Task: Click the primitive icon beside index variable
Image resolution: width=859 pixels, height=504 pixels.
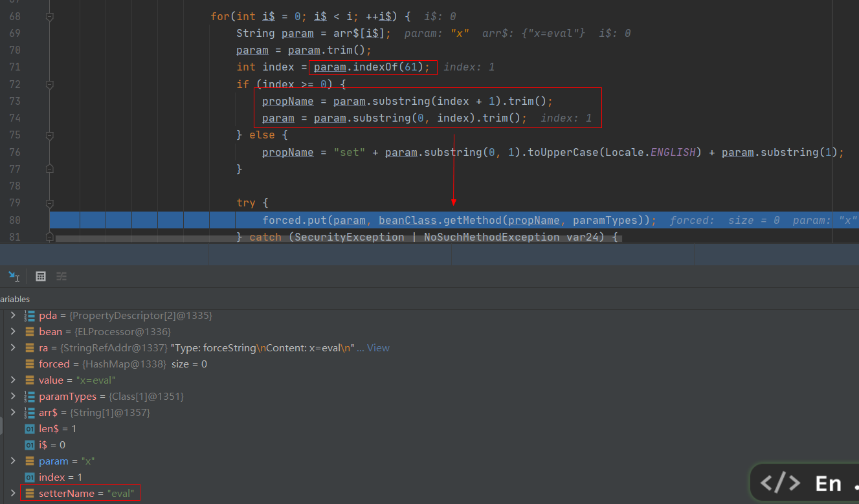Action: coord(29,477)
